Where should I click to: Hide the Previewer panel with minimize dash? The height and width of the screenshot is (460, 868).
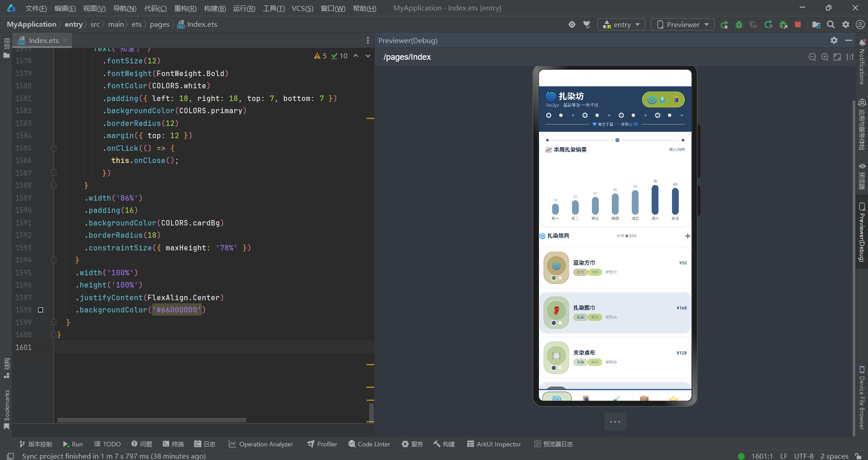tap(849, 40)
